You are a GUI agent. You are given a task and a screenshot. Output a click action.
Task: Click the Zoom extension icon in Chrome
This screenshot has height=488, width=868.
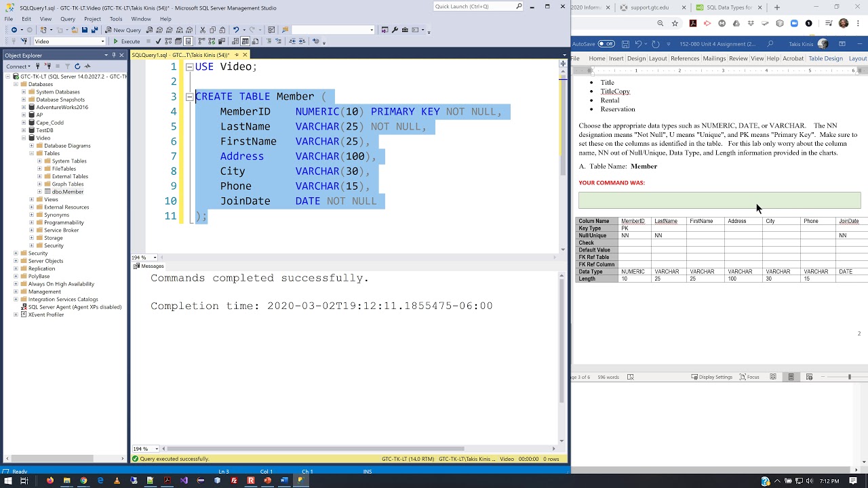pyautogui.click(x=794, y=23)
